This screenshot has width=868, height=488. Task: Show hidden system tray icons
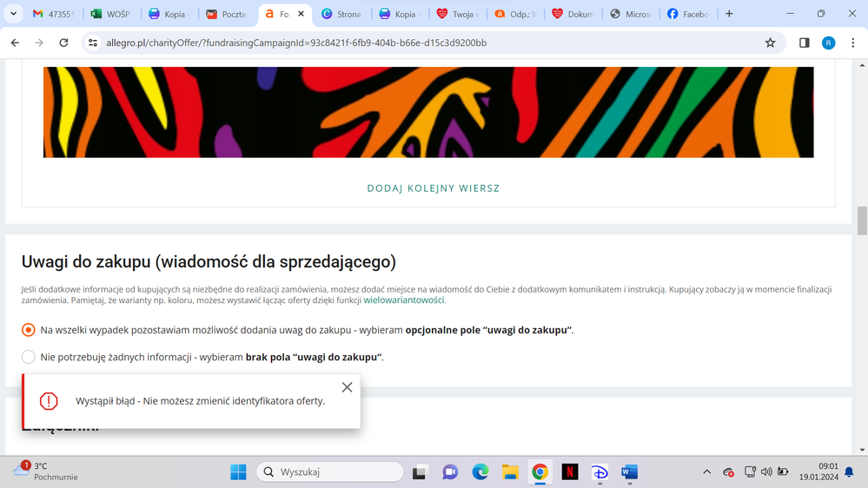tap(707, 472)
